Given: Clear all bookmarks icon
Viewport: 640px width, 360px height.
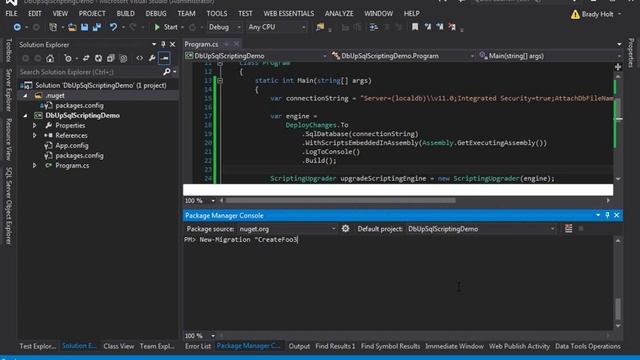Looking at the screenshot, I should tap(452, 27).
